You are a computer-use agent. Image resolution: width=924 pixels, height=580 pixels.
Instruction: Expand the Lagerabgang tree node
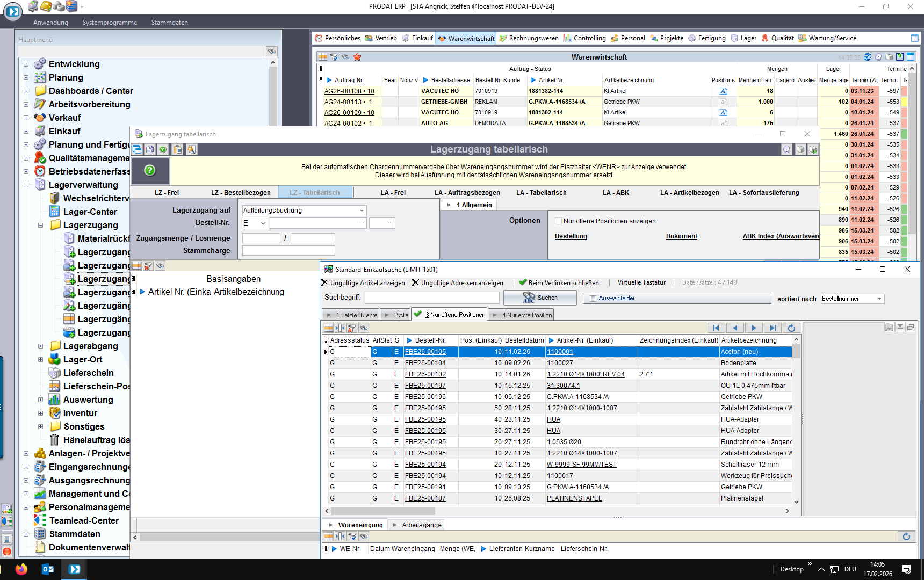click(40, 346)
